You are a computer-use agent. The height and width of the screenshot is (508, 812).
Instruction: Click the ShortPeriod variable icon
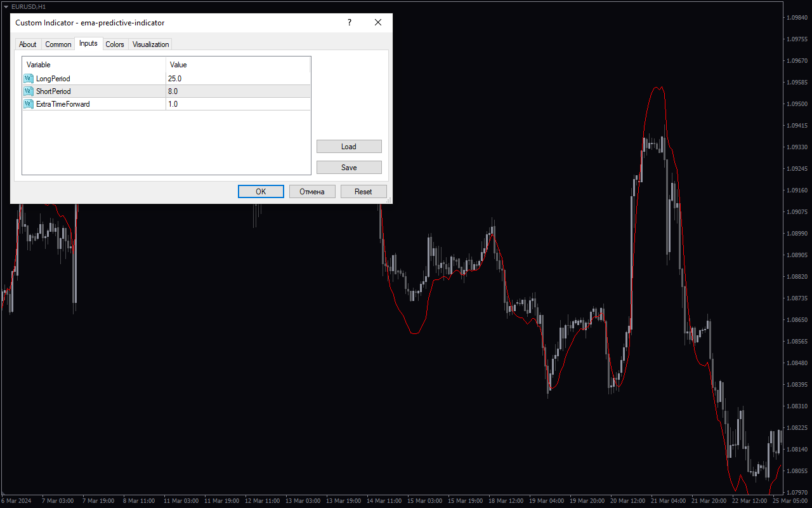pos(28,91)
